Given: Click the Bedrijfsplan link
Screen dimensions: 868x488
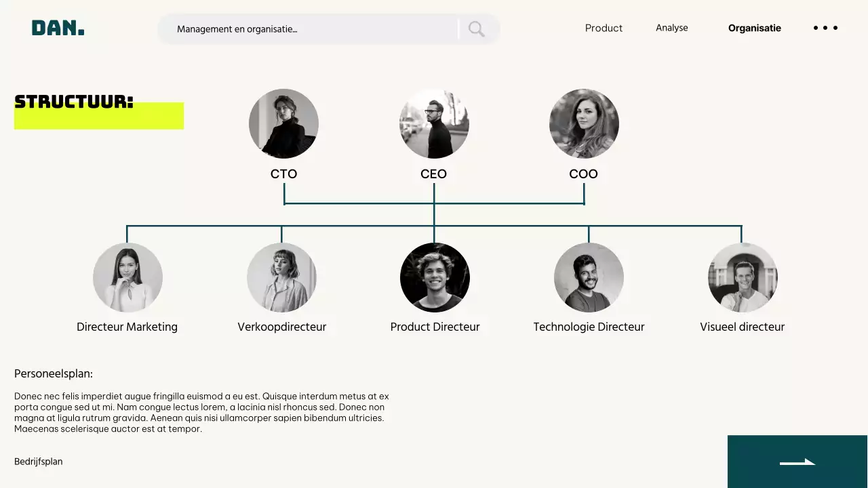Looking at the screenshot, I should tap(39, 462).
